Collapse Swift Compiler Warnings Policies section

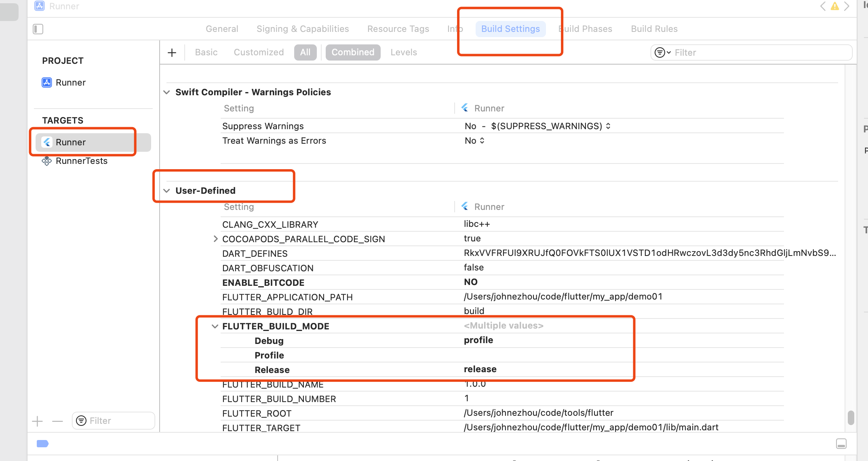tap(166, 92)
